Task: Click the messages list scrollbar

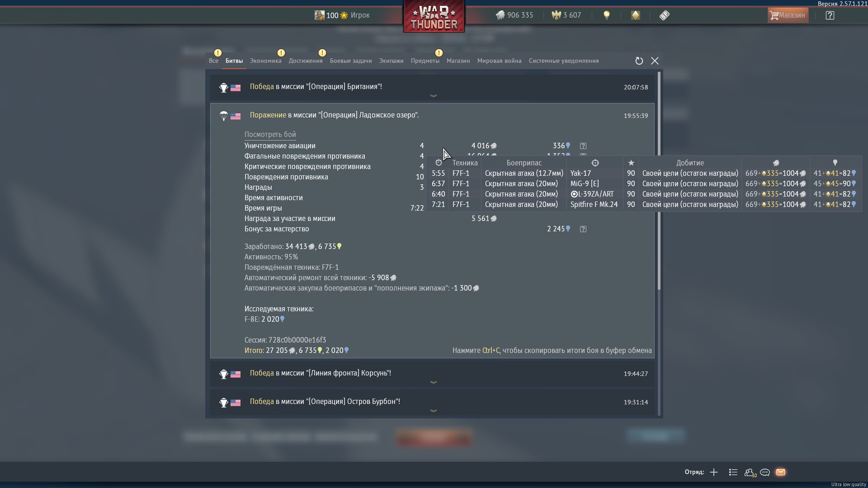Action: [659, 181]
